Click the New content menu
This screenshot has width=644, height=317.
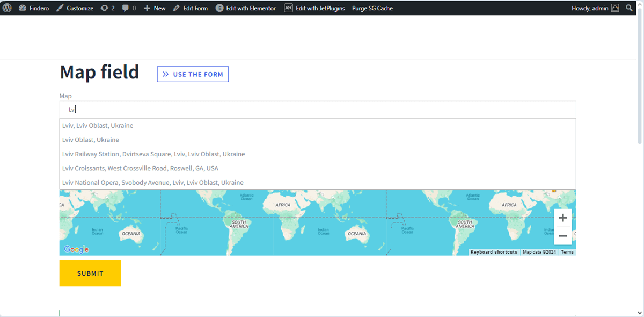tap(155, 8)
